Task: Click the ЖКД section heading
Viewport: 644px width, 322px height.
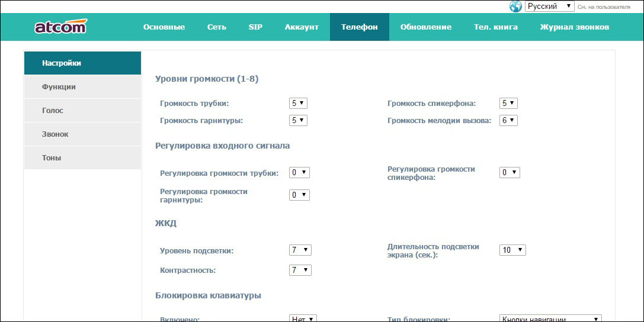Action: (x=166, y=224)
